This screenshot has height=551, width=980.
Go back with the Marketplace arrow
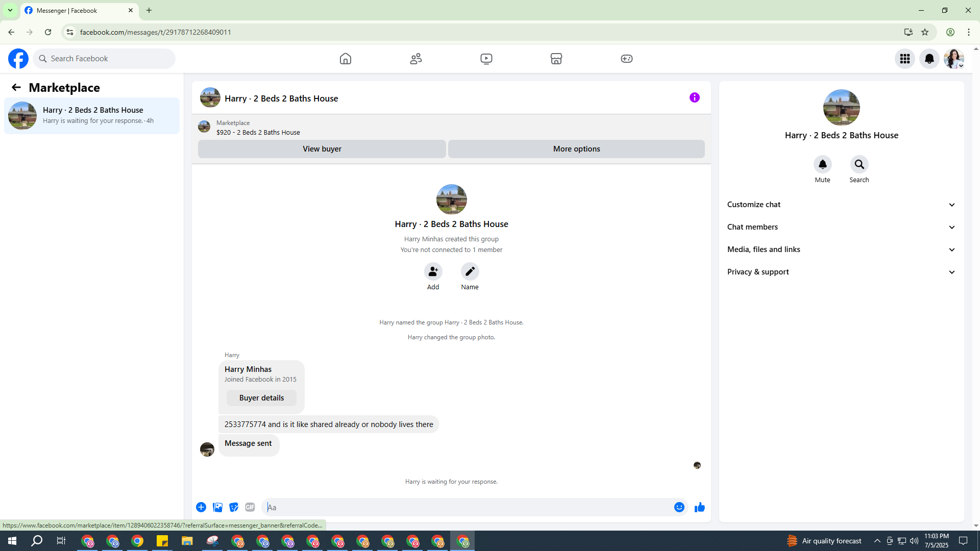tap(16, 88)
